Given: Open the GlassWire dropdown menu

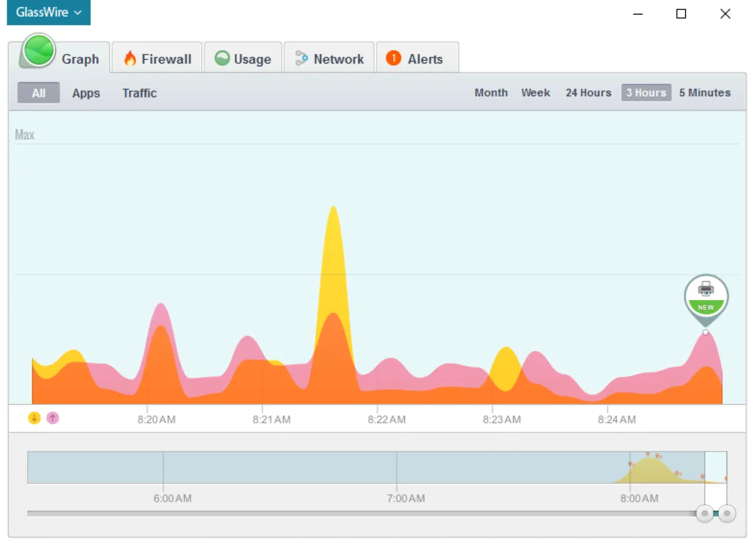Looking at the screenshot, I should (49, 13).
